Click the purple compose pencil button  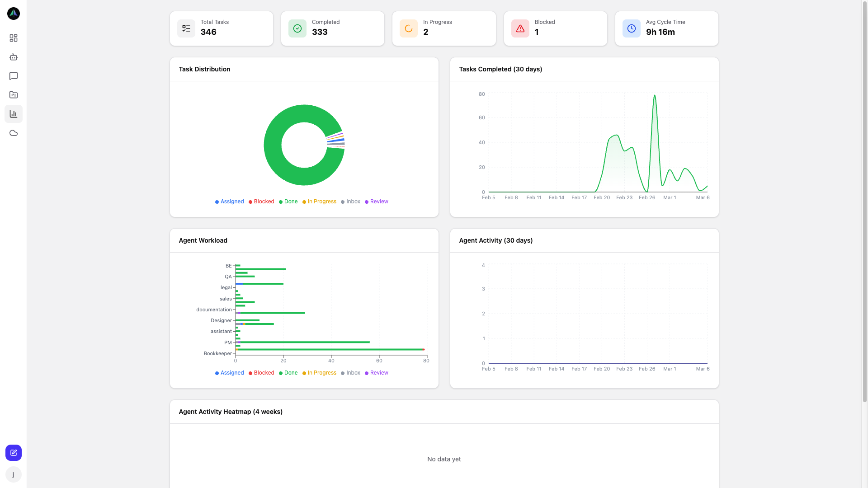[13, 452]
